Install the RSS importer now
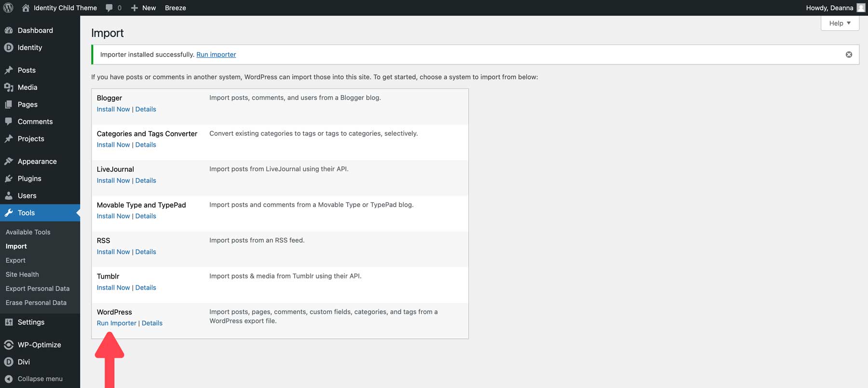This screenshot has height=388, width=868. 113,252
